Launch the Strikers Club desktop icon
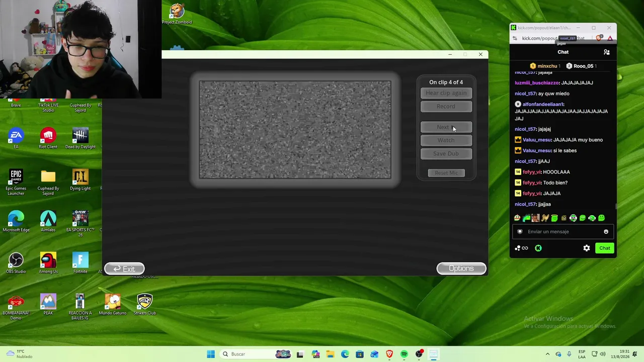This screenshot has width=644, height=362. pyautogui.click(x=144, y=304)
